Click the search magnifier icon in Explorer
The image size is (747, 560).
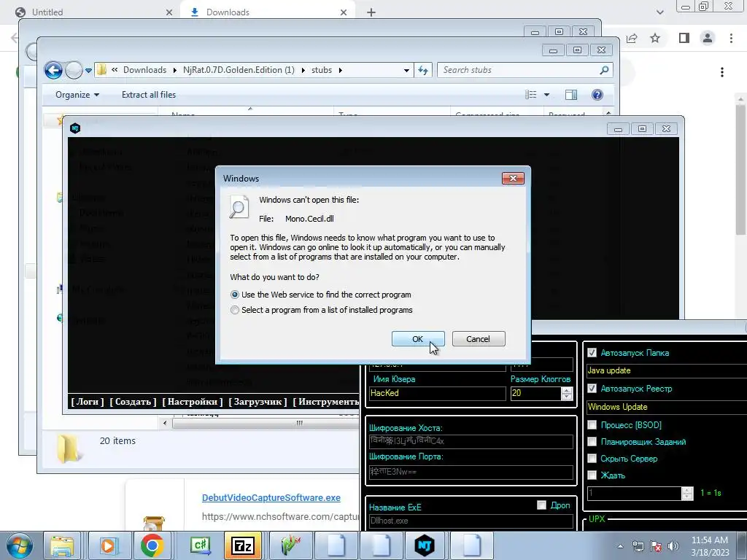(x=604, y=70)
